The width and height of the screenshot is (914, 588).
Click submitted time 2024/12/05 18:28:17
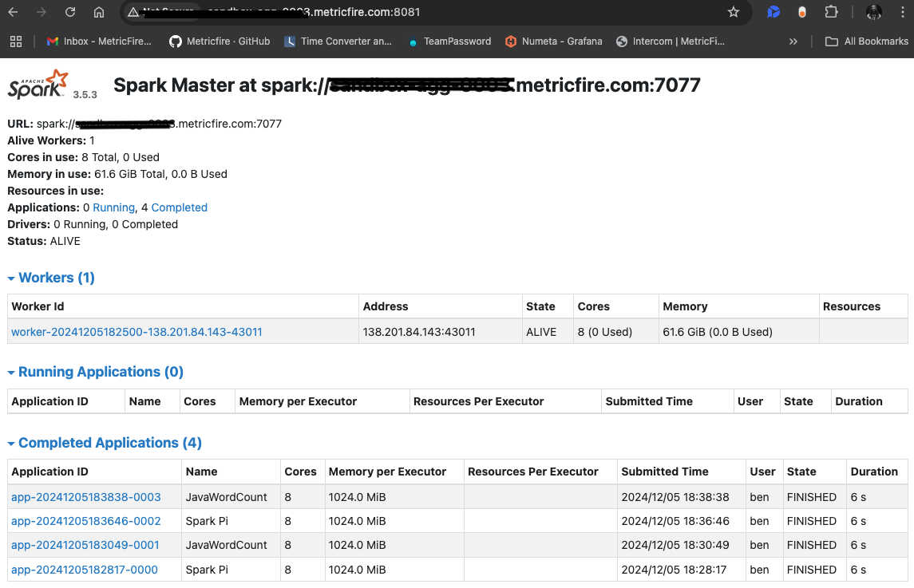(x=674, y=570)
